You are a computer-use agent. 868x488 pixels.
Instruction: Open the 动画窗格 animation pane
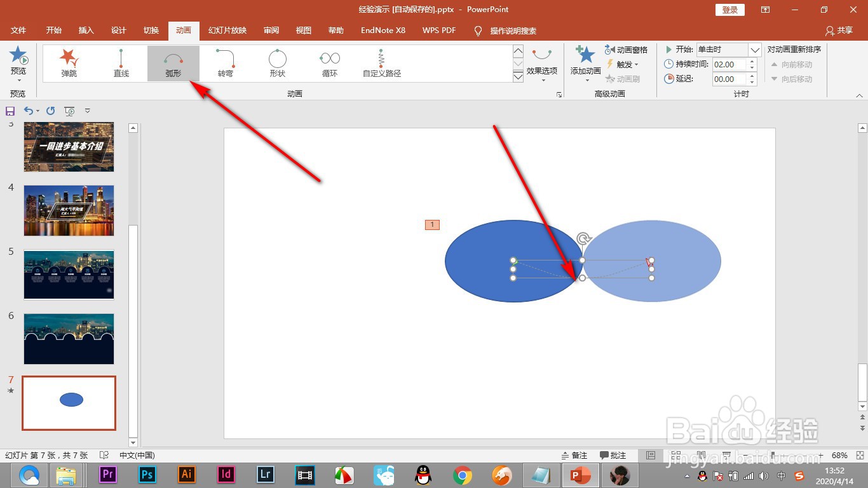click(627, 50)
